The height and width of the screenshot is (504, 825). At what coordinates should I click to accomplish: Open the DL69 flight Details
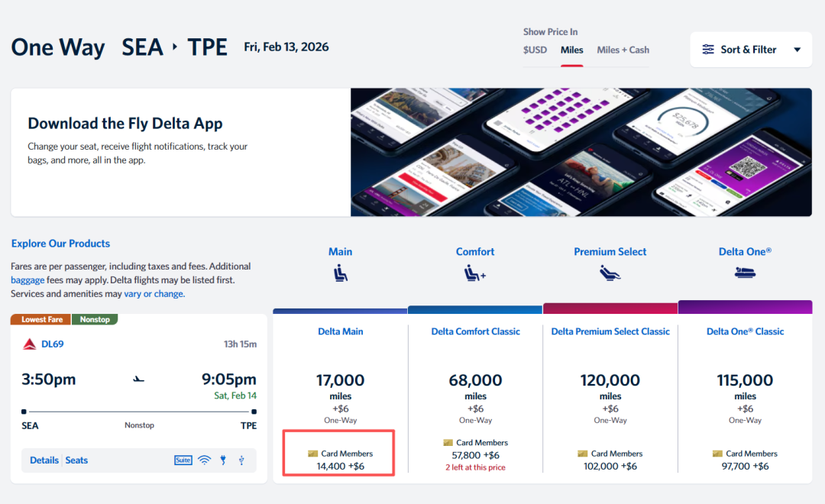(x=44, y=460)
